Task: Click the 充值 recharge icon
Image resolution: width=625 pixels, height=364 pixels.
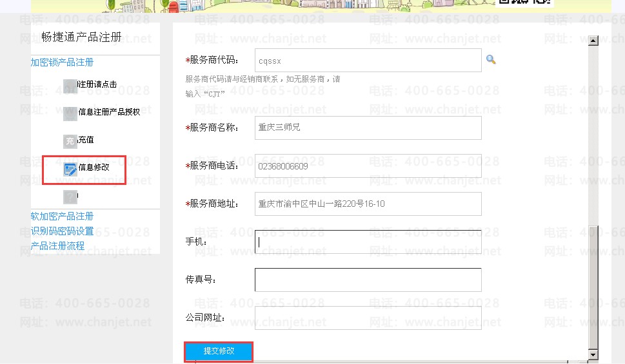Action: 70,141
